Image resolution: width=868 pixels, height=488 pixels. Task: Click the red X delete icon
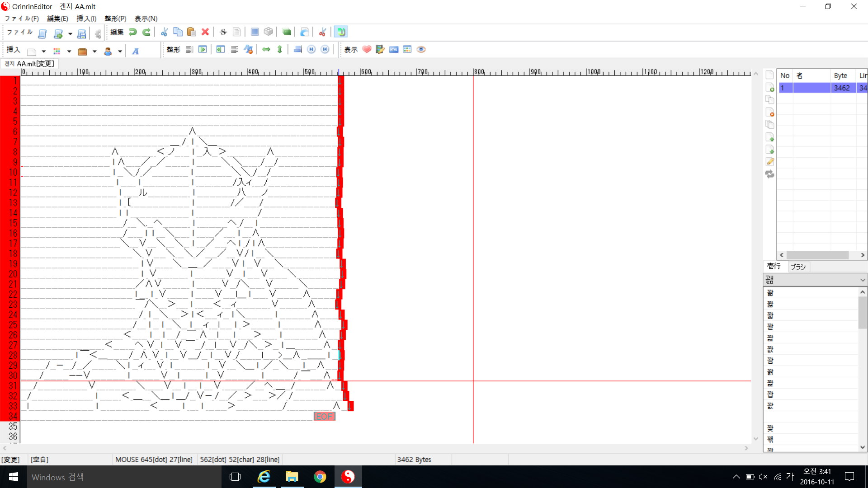[x=205, y=32]
